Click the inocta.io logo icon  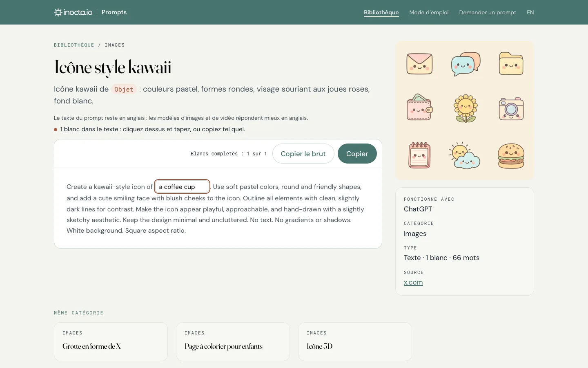(x=58, y=12)
